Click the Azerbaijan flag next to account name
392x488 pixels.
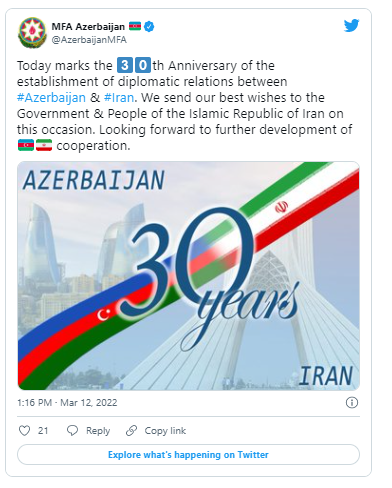point(135,26)
